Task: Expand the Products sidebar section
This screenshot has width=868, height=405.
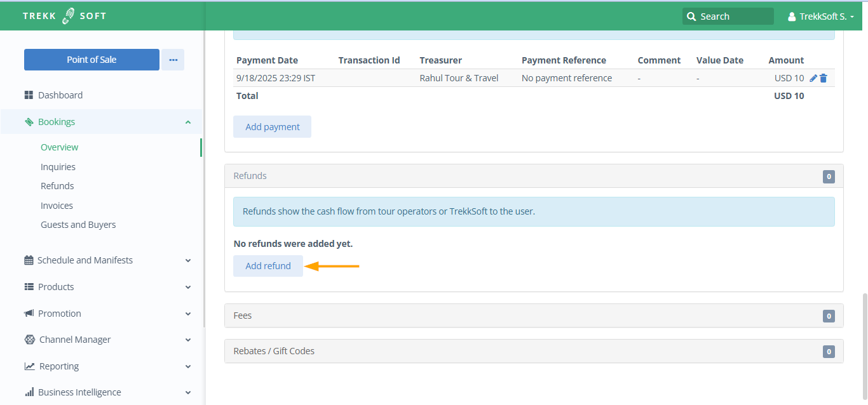Action: [x=188, y=287]
